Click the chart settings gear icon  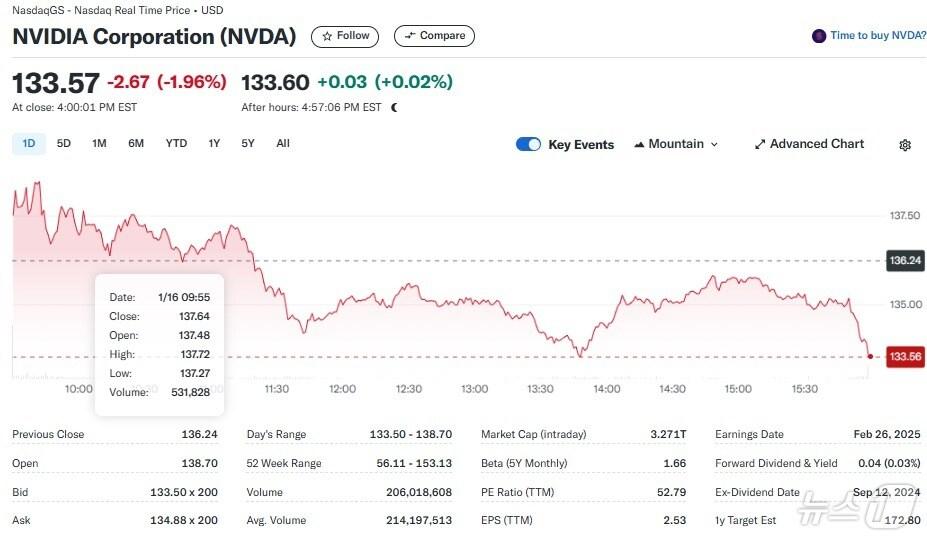click(905, 145)
